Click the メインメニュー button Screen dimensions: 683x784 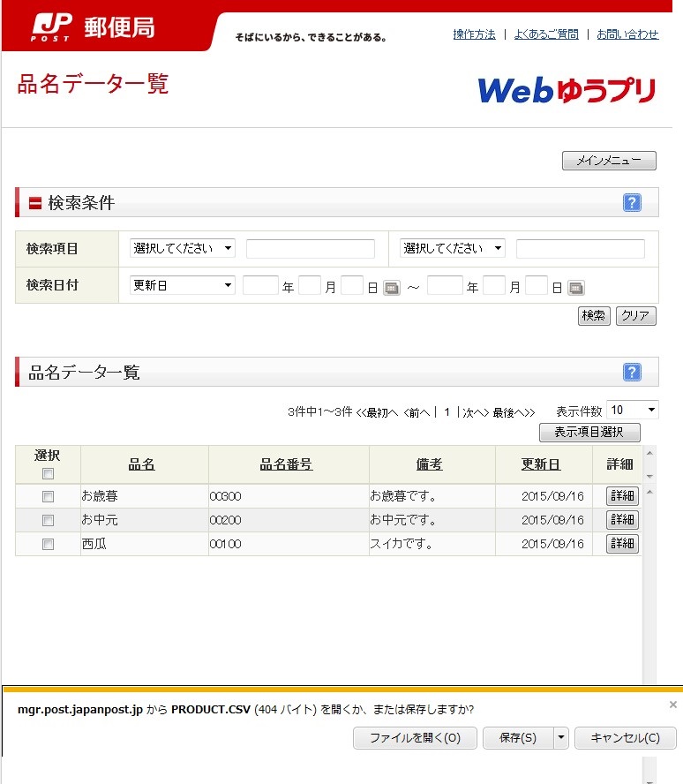[x=609, y=161]
